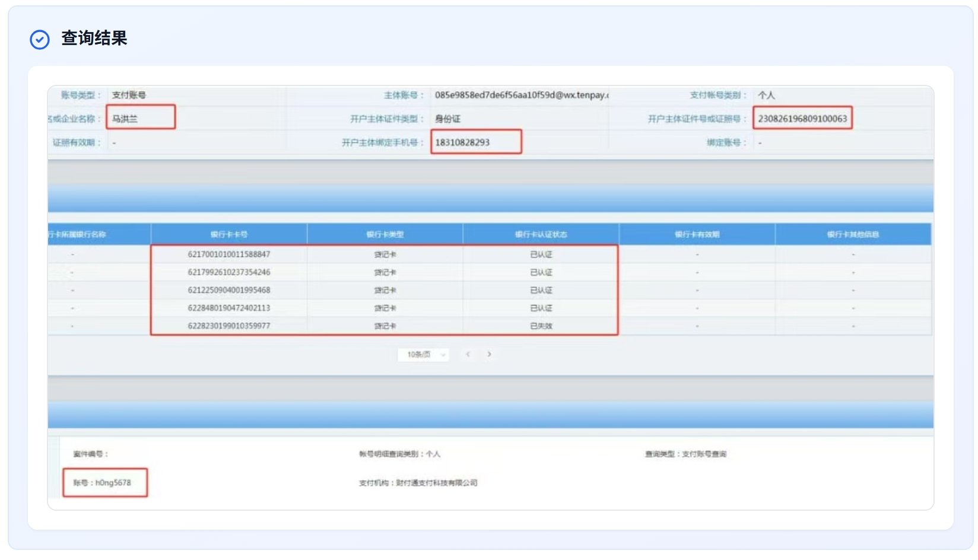Click the 已失效 status in the last row
The width and height of the screenshot is (978, 560).
point(541,326)
